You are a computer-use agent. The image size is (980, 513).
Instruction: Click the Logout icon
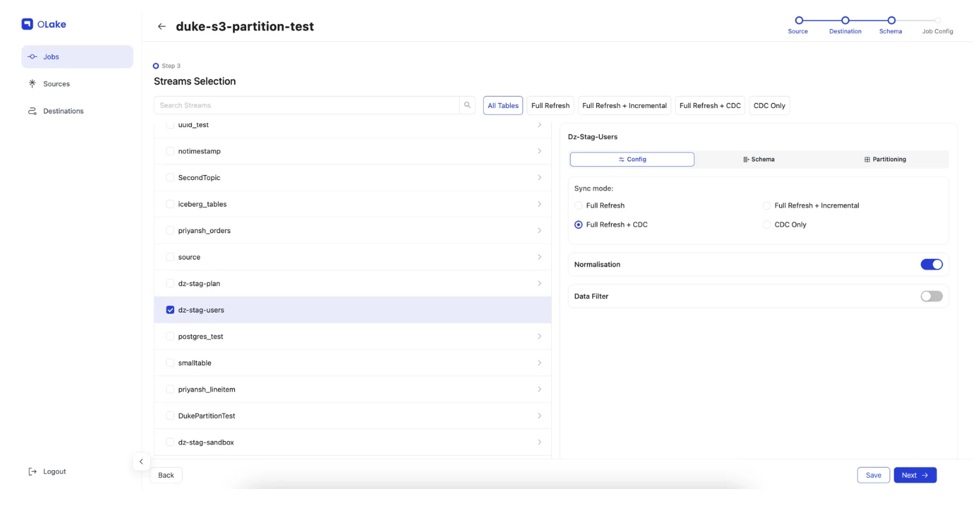coord(32,472)
